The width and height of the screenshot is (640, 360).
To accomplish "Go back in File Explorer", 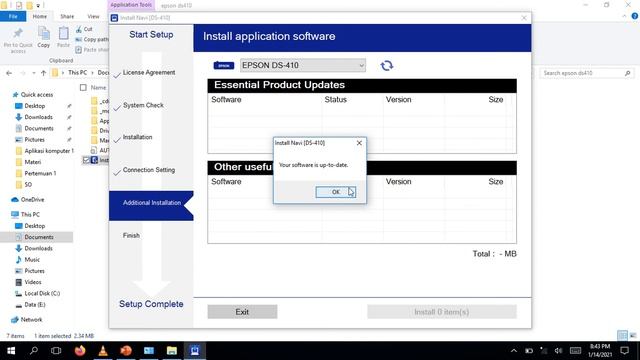I will click(9, 73).
